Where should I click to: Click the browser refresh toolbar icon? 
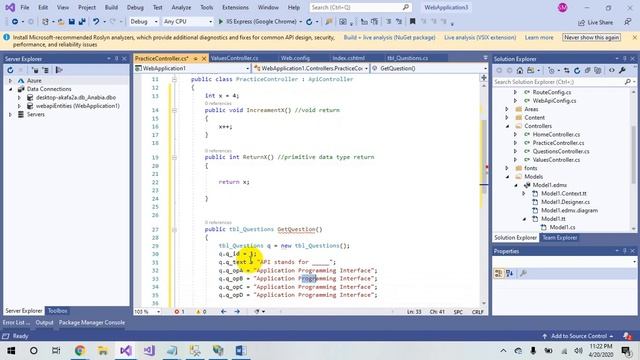(x=309, y=22)
